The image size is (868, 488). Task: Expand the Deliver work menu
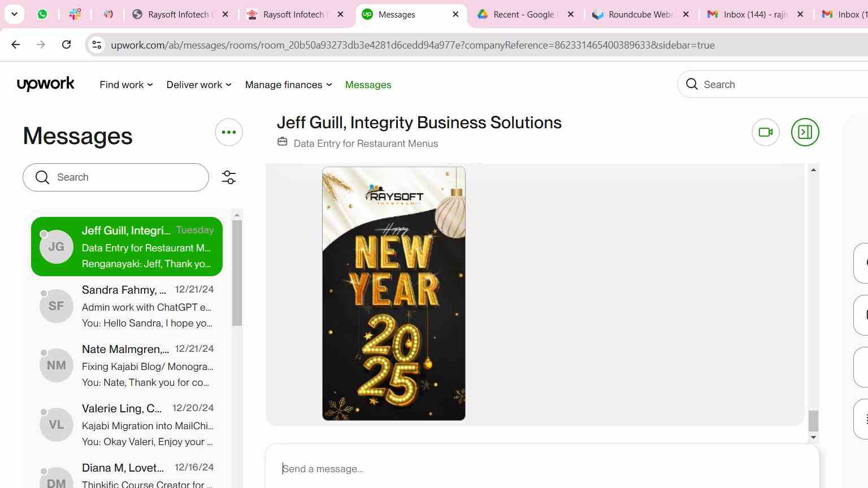(x=199, y=85)
